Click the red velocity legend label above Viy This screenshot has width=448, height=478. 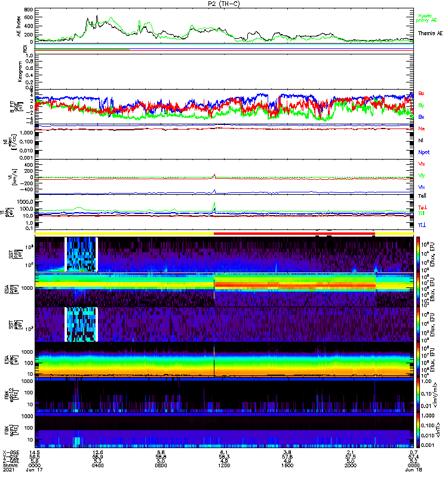click(x=422, y=164)
